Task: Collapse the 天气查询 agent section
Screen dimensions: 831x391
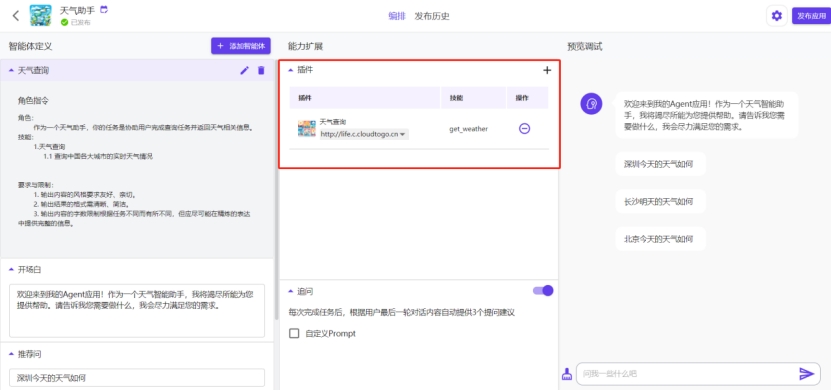Action: click(x=12, y=70)
